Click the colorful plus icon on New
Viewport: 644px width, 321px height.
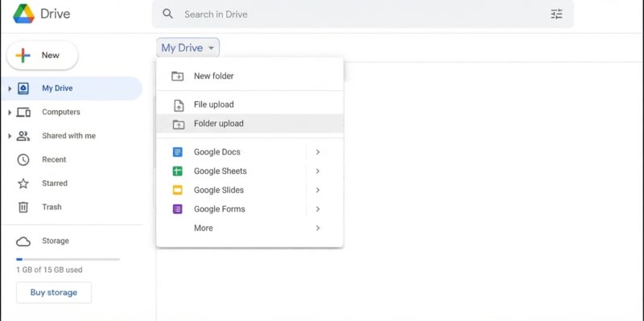click(x=23, y=56)
